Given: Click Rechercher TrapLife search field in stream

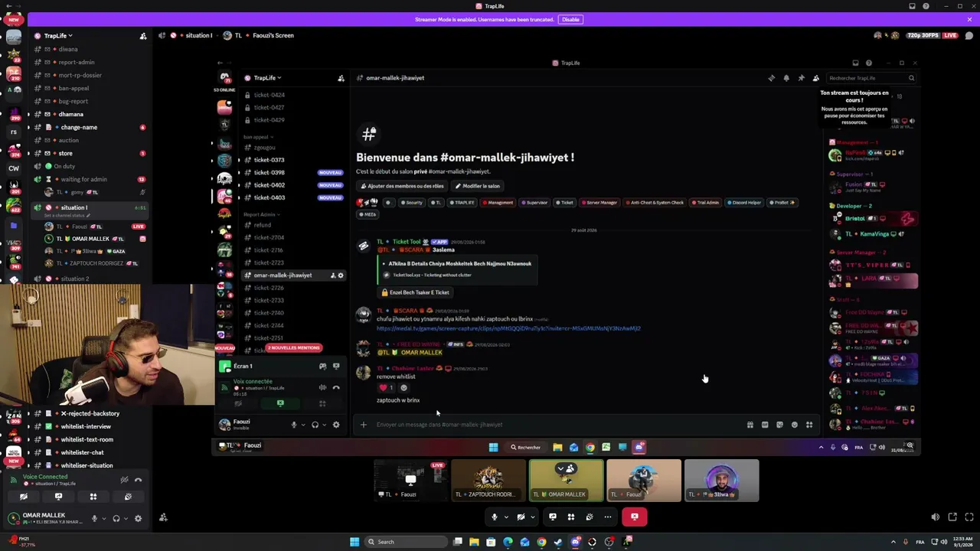Looking at the screenshot, I should point(871,78).
